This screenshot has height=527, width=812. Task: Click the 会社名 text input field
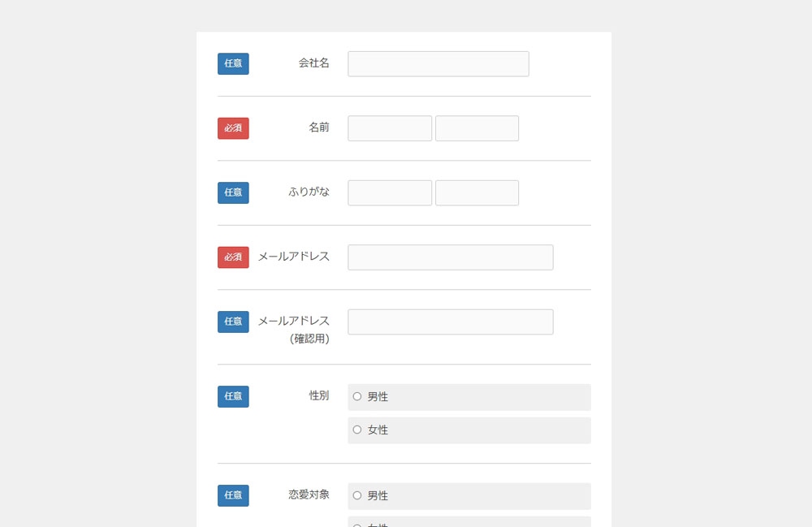[x=438, y=63]
